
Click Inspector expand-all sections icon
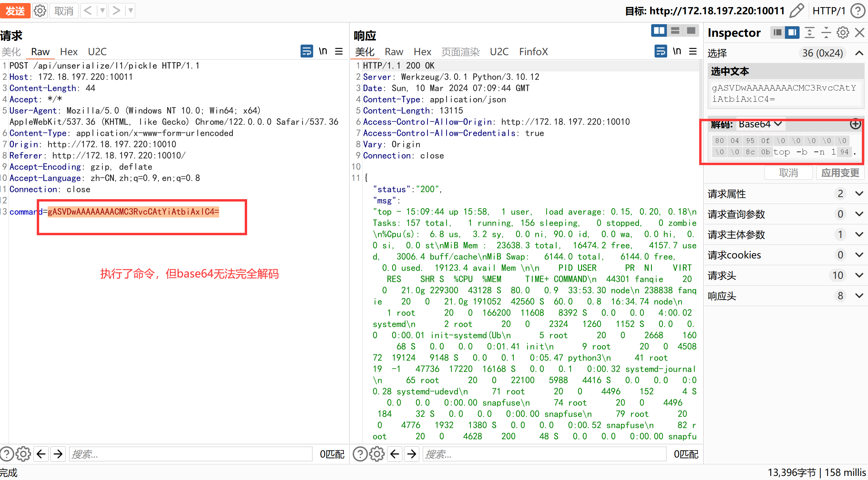pos(809,33)
